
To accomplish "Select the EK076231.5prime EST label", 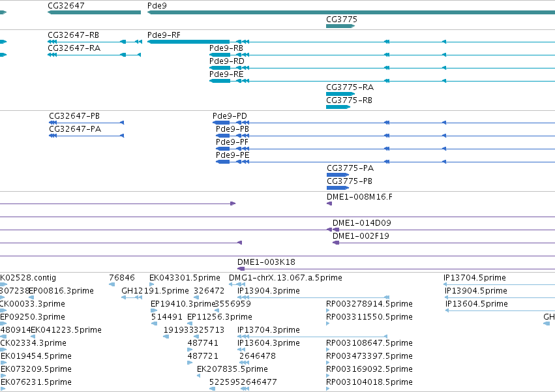I will tap(36, 382).
